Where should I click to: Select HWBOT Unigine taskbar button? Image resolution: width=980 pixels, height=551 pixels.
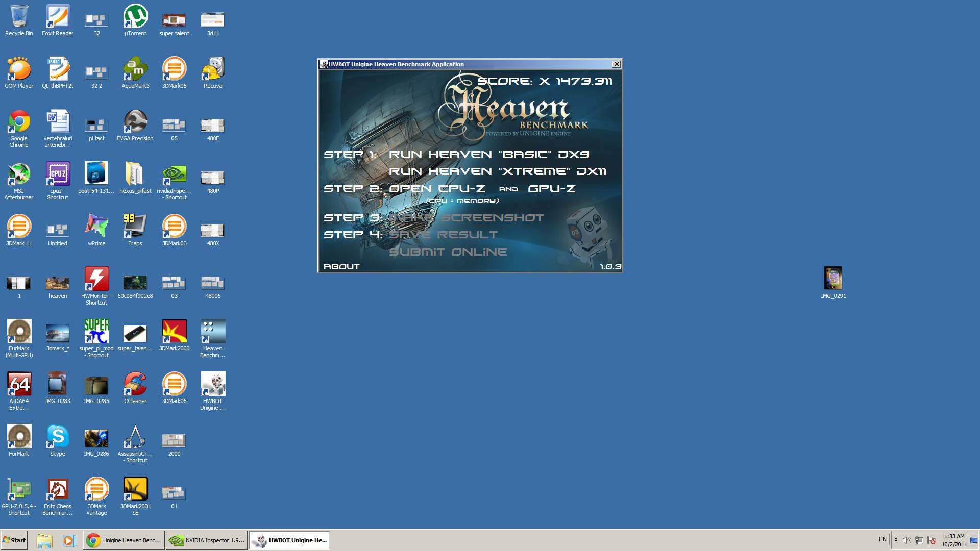pyautogui.click(x=289, y=540)
